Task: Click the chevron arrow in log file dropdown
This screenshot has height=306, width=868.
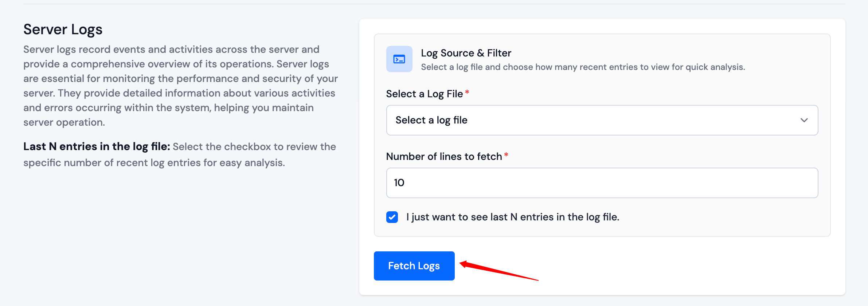Action: tap(804, 120)
